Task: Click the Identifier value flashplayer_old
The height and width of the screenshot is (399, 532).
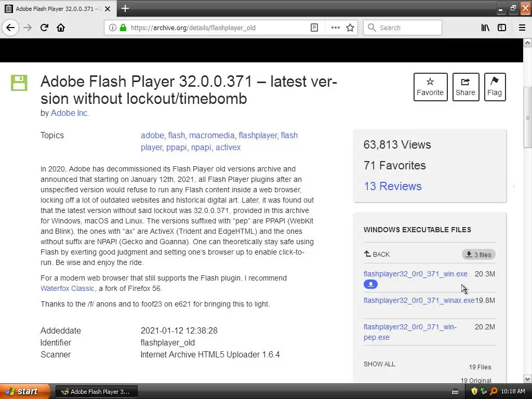Action: [x=168, y=343]
